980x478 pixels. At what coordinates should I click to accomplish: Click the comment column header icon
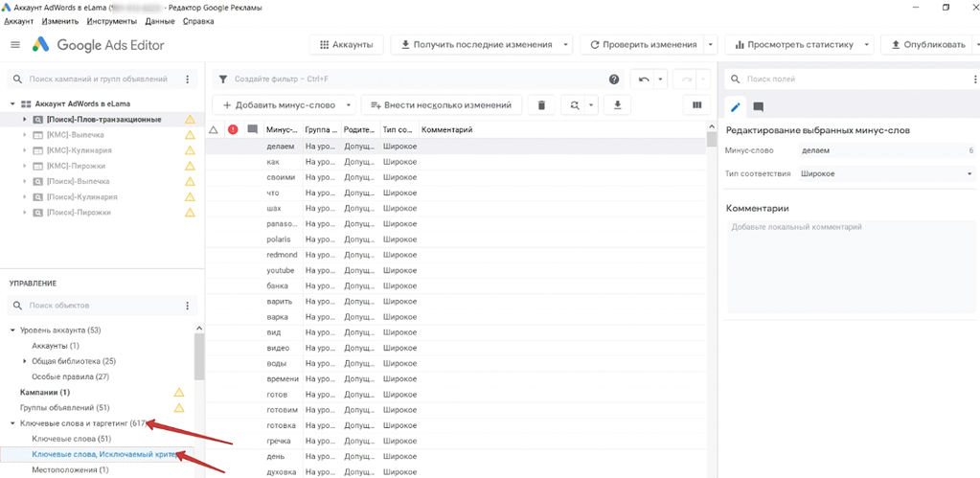[253, 129]
